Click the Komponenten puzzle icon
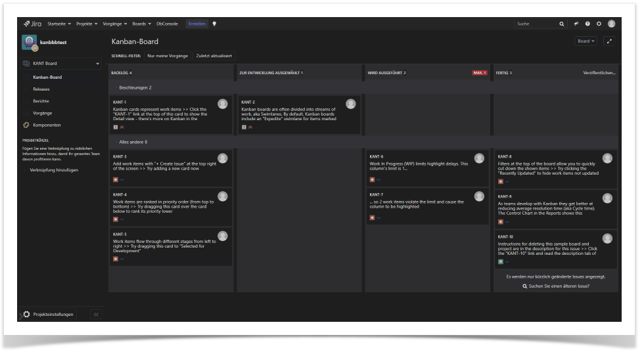The width and height of the screenshot is (644, 354). (x=26, y=125)
